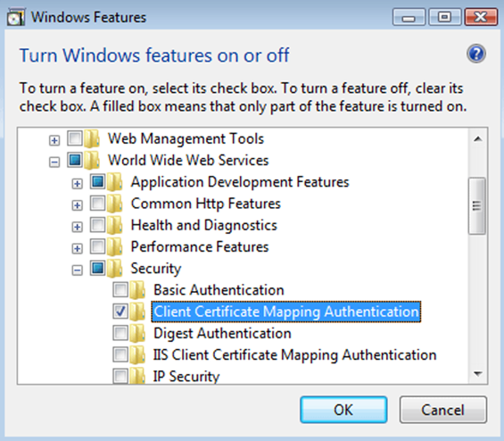Click the scrollbar down arrow
Image resolution: width=504 pixels, height=441 pixels.
point(477,374)
